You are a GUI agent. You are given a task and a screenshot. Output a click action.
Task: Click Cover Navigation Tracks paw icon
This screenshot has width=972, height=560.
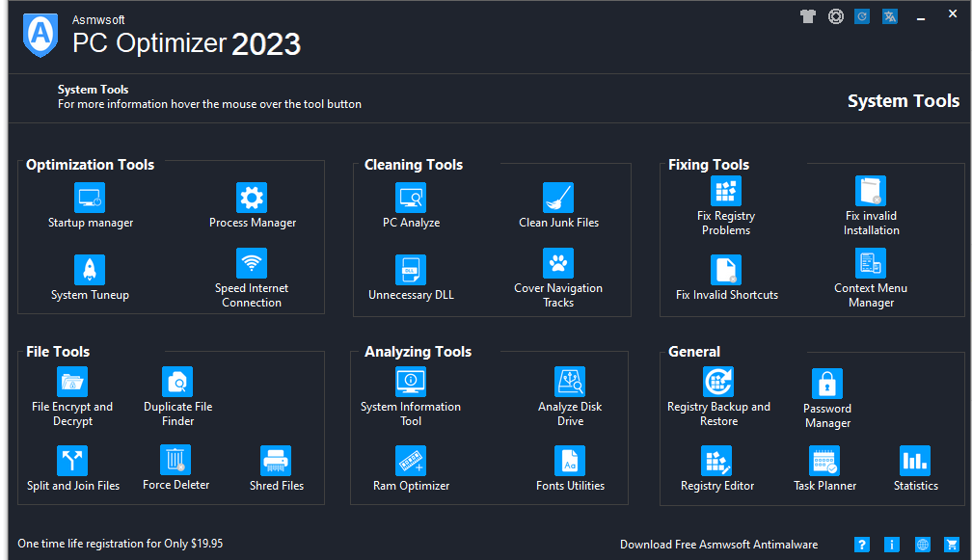click(558, 263)
